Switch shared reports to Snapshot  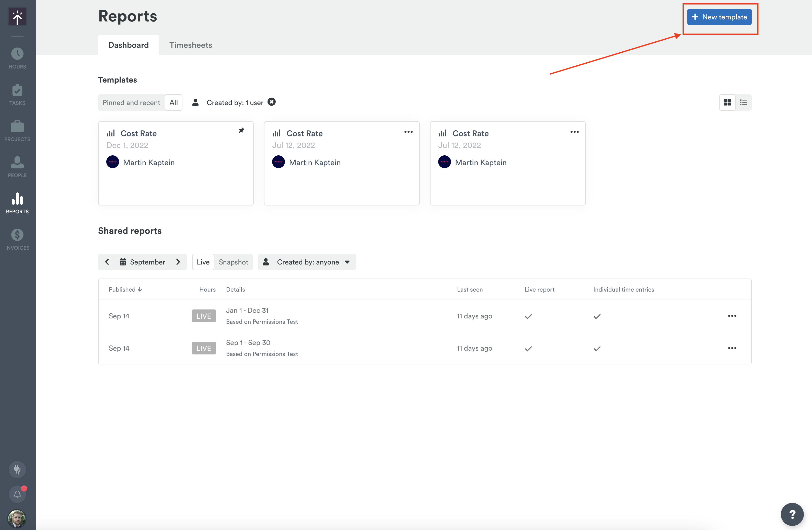(x=233, y=262)
